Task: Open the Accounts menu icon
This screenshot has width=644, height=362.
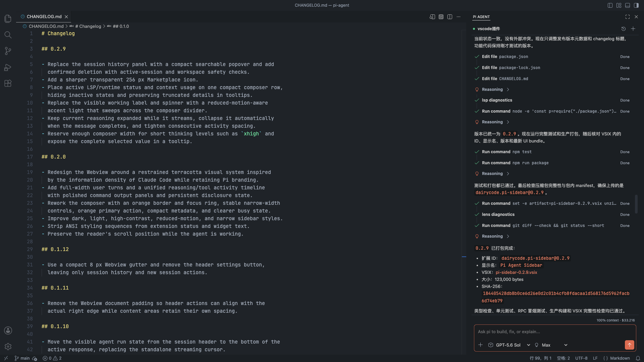Action: [x=8, y=330]
